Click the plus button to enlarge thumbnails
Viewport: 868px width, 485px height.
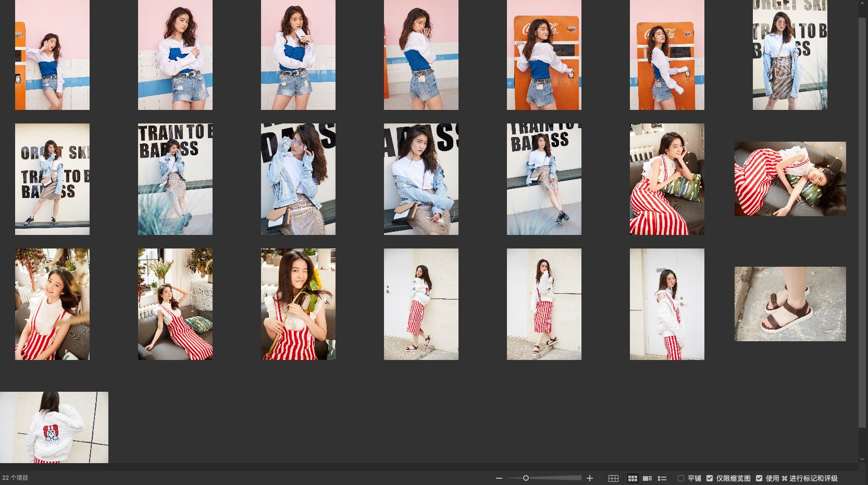pyautogui.click(x=590, y=478)
